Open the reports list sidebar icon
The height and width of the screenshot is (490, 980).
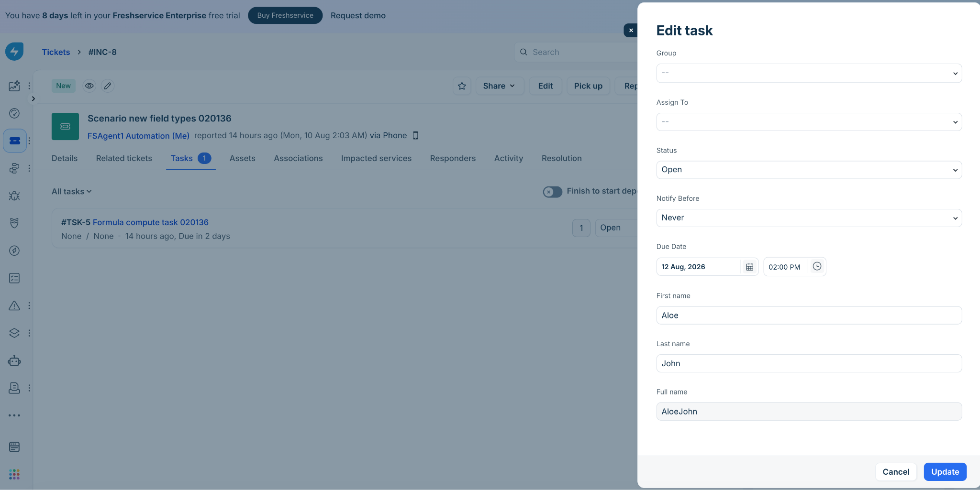[14, 447]
